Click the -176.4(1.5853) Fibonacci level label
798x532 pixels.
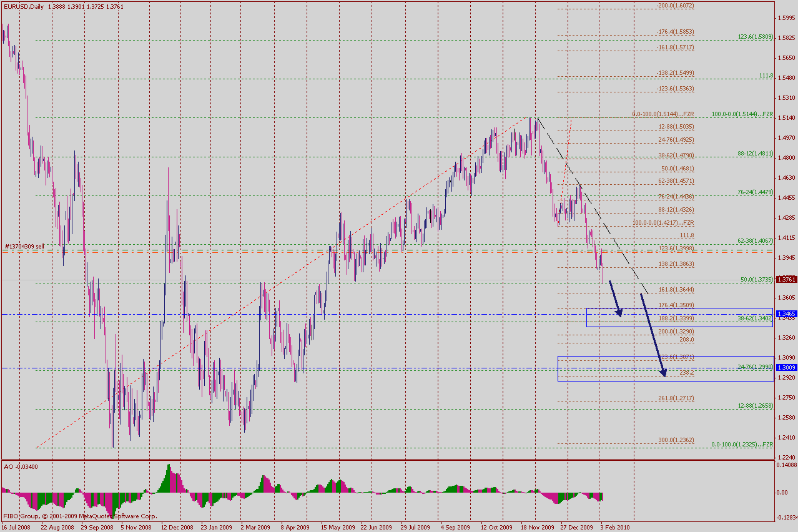(x=675, y=32)
